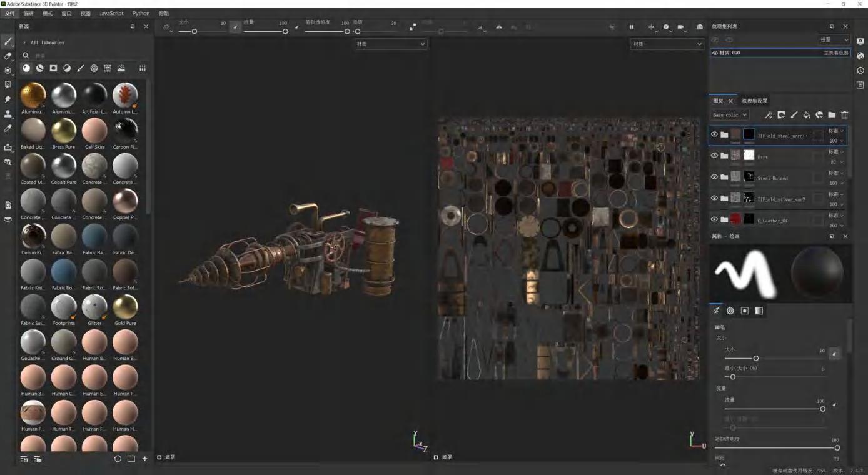
Task: Open the 窗口 (Window) menu
Action: pyautogui.click(x=66, y=13)
